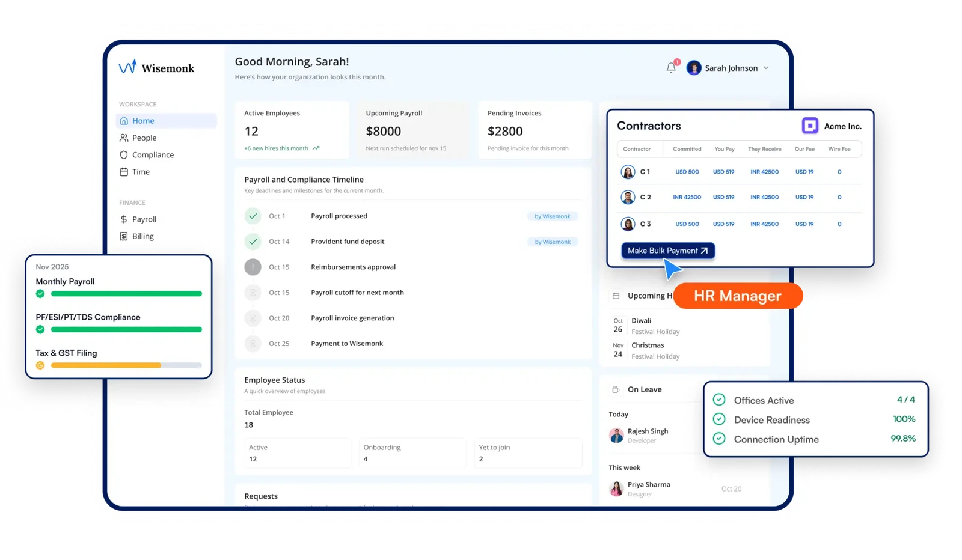Click the Wisemonk logo
Viewport: 962px width, 560px height.
(156, 68)
